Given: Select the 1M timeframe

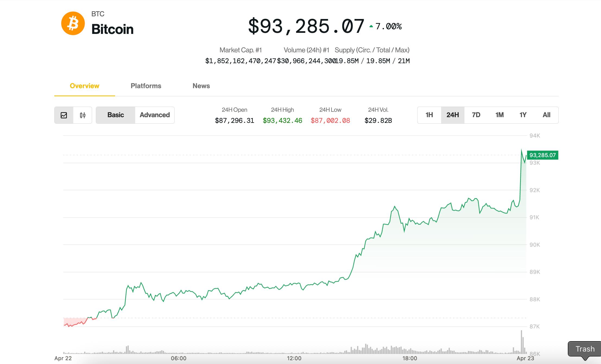Looking at the screenshot, I should point(499,115).
